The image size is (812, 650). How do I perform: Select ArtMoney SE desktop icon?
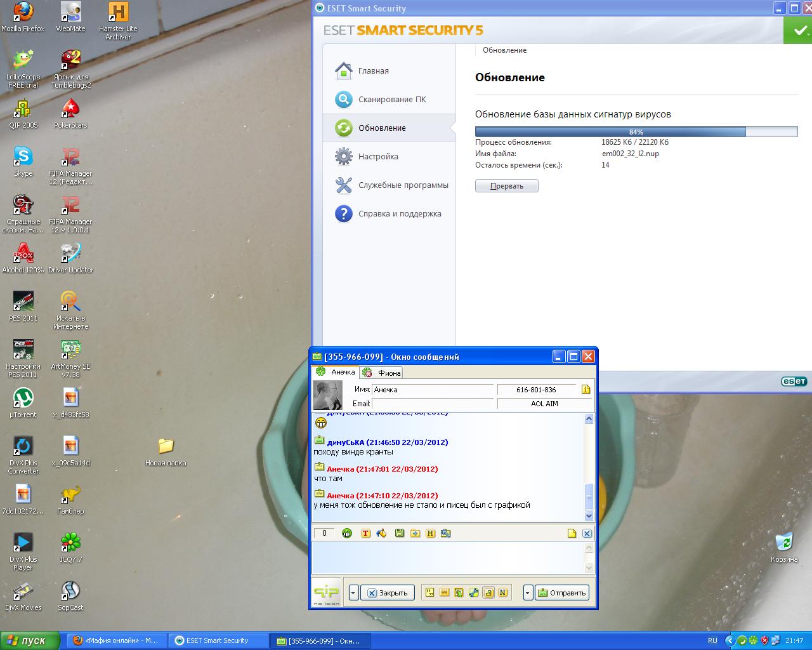70,359
